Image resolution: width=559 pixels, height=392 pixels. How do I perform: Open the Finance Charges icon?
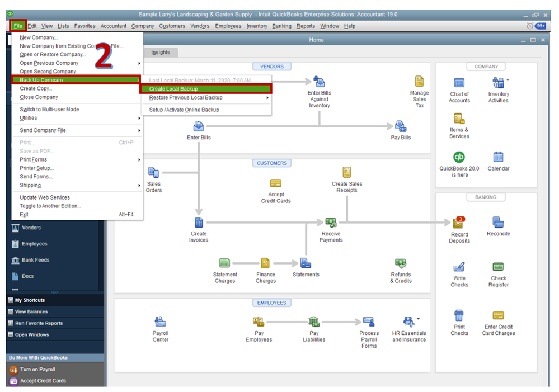265,263
